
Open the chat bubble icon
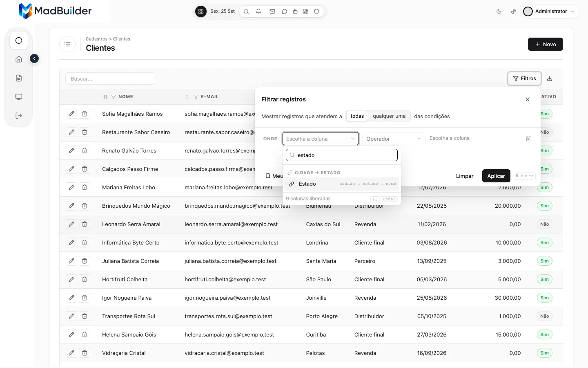pyautogui.click(x=285, y=11)
